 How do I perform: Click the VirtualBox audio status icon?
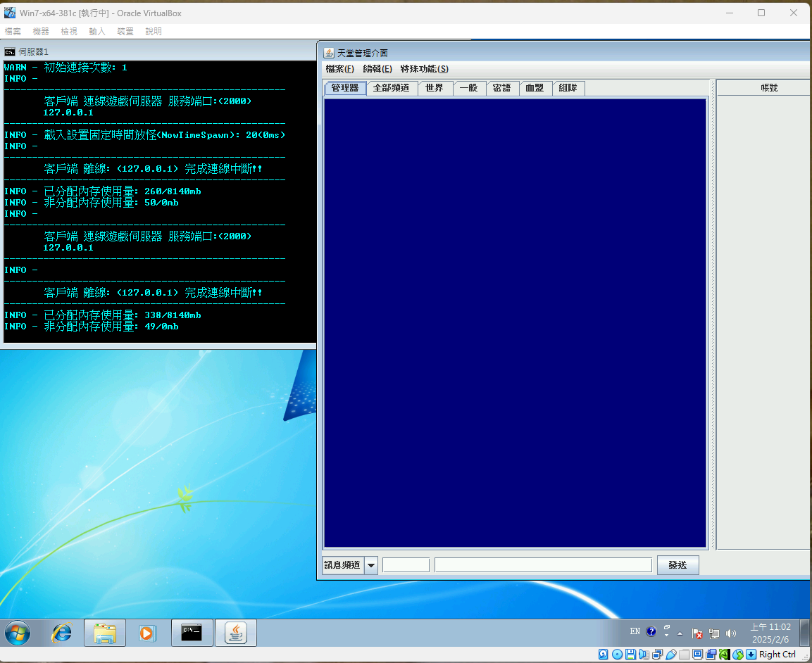click(644, 654)
